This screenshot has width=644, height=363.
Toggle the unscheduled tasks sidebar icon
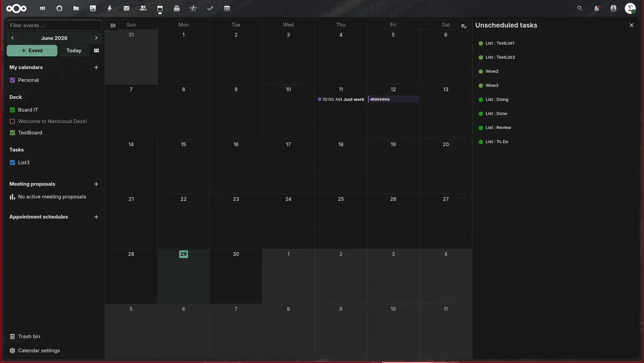click(x=464, y=26)
